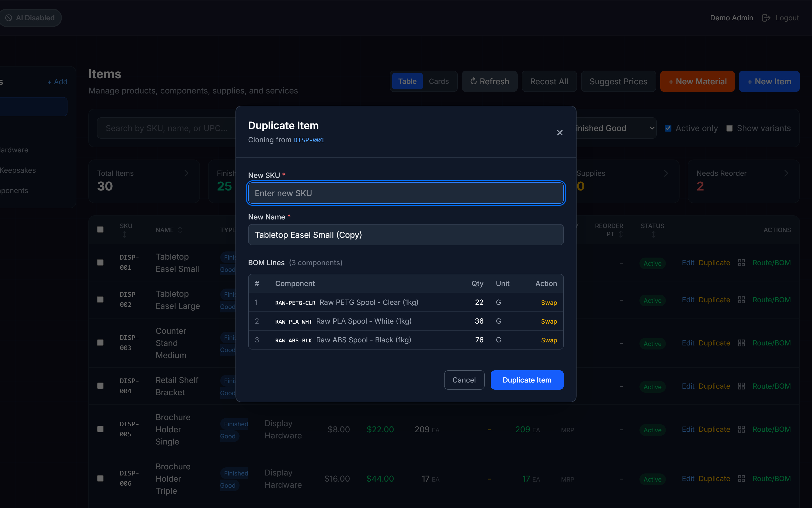Click the item search box

point(166,128)
